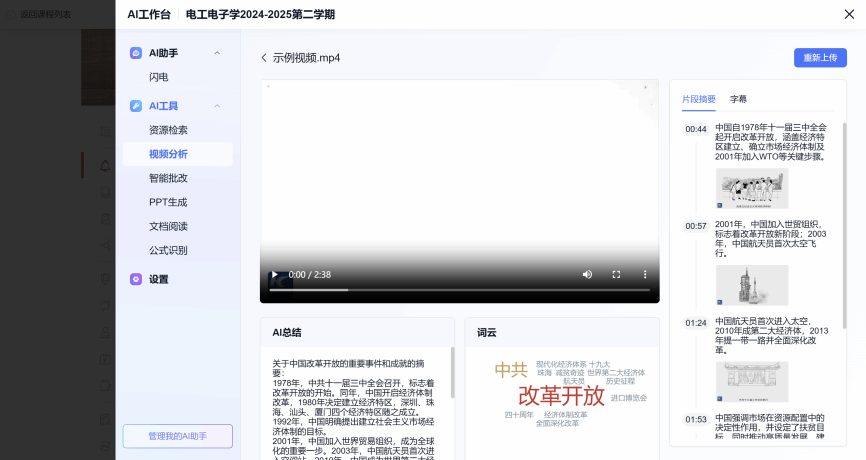The image size is (866, 460).
Task: Switch to the 字幕 tab
Action: point(738,99)
